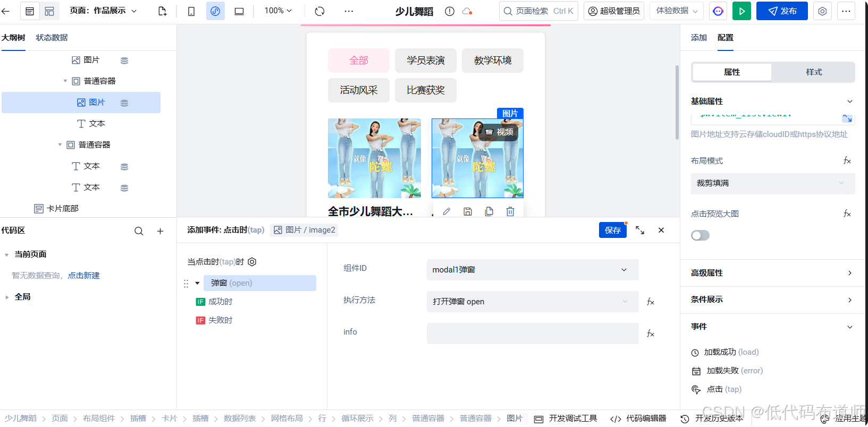Image resolution: width=868 pixels, height=427 pixels.
Task: Open the 体验数据 dropdown
Action: point(677,11)
